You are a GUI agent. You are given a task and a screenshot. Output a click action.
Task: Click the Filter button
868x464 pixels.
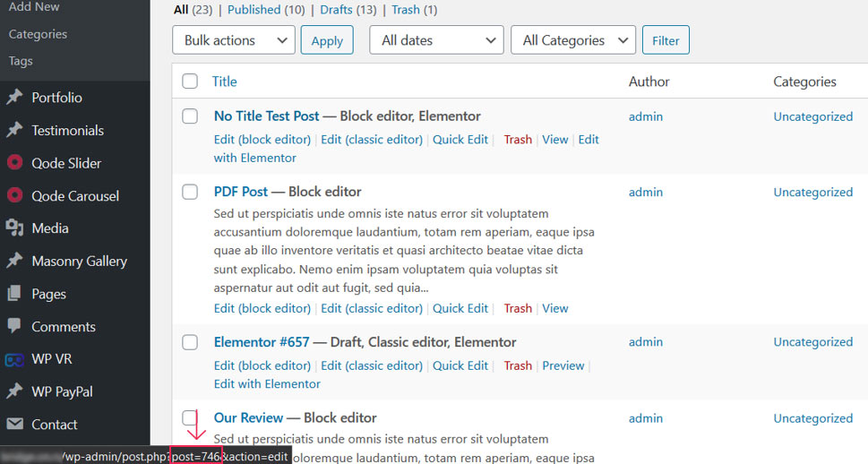tap(666, 40)
